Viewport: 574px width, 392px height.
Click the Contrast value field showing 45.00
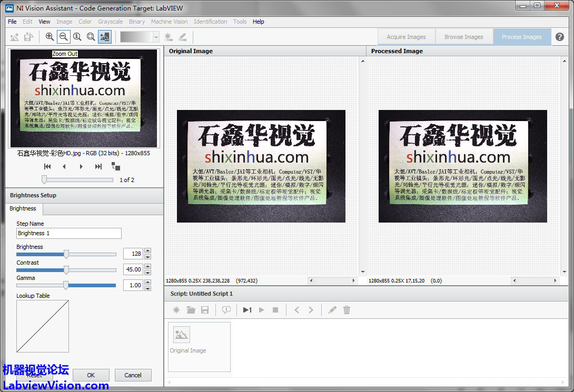click(x=133, y=269)
